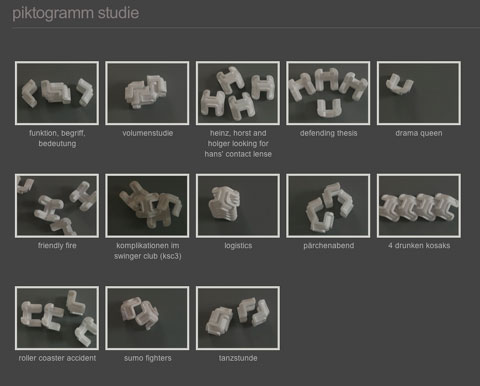Open the 'roller coaster accident' thumbnail
This screenshot has width=480, height=386.
pyautogui.click(x=57, y=318)
